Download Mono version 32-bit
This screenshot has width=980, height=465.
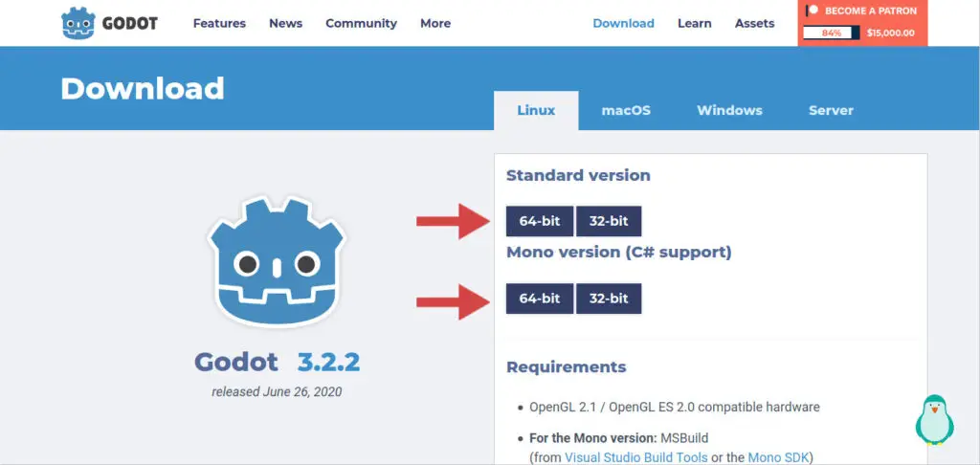[x=609, y=299]
